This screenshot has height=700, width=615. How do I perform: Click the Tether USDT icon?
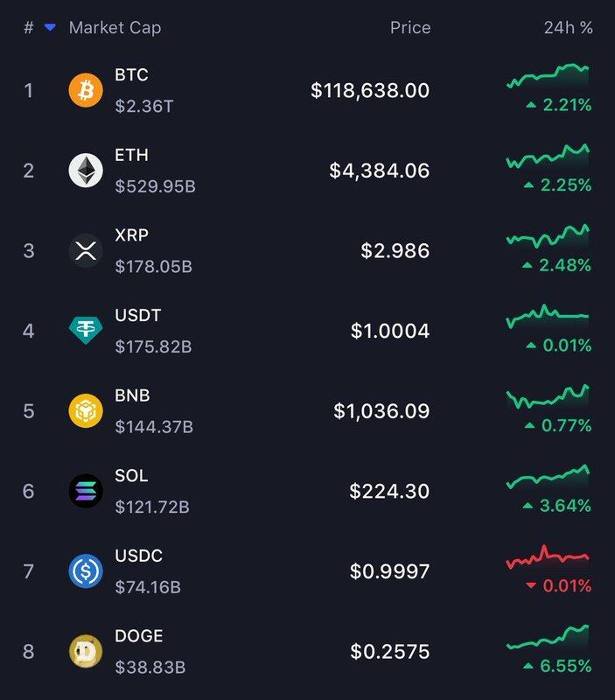tap(86, 331)
